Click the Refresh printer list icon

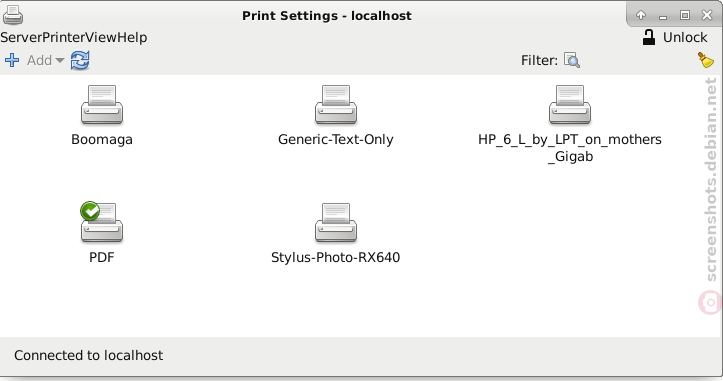pos(80,60)
